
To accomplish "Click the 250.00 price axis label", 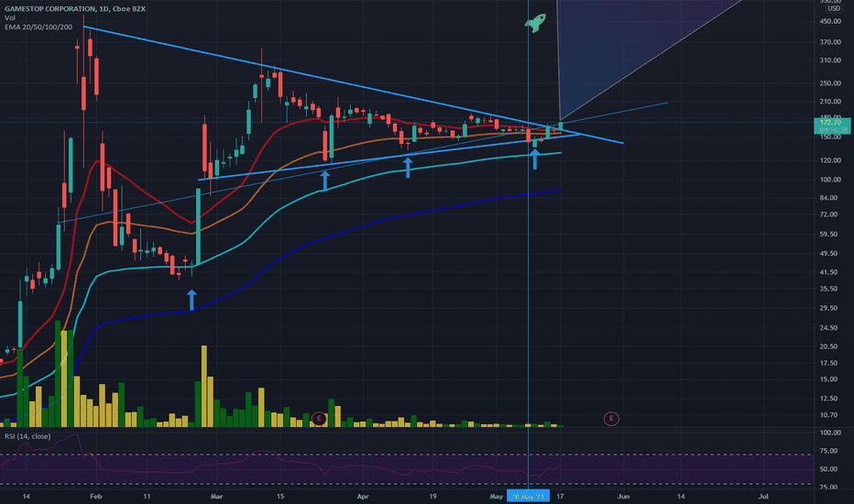I will 830,83.
